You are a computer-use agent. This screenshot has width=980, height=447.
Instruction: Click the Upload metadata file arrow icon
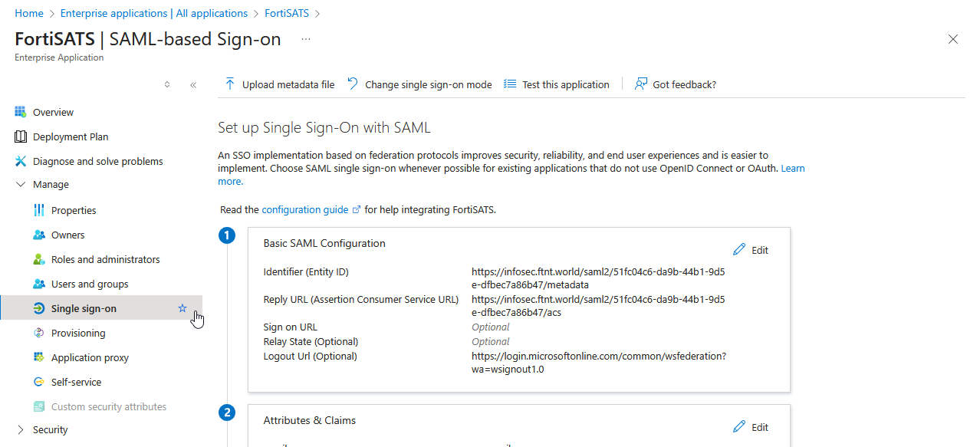(230, 84)
